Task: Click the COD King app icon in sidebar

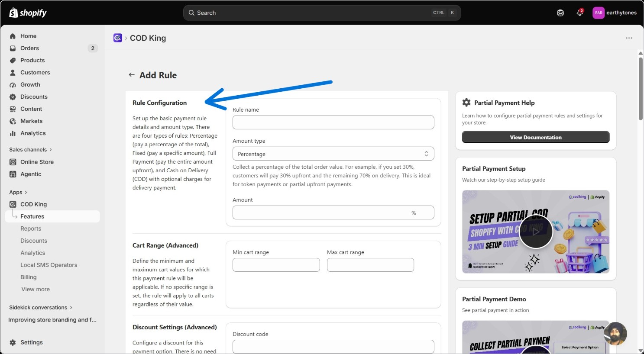Action: [x=13, y=204]
